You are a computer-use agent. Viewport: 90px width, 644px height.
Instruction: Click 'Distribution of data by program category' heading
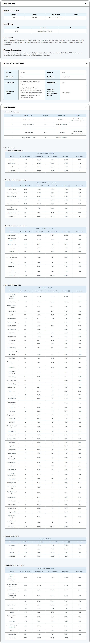coord(16,180)
